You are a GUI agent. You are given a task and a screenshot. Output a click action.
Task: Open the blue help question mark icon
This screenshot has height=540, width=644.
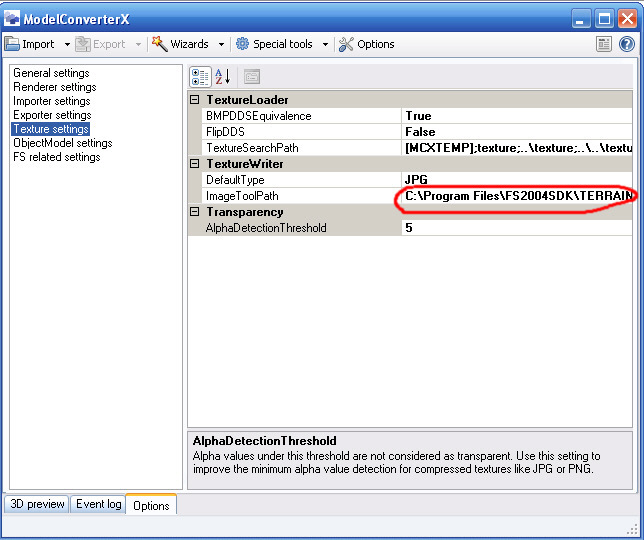tap(627, 44)
